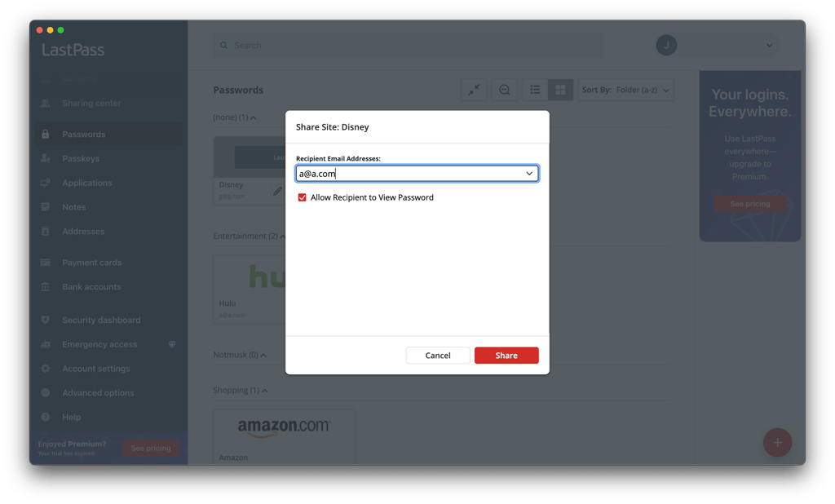Go to Applications in sidebar
This screenshot has width=835, height=504.
pyautogui.click(x=86, y=183)
